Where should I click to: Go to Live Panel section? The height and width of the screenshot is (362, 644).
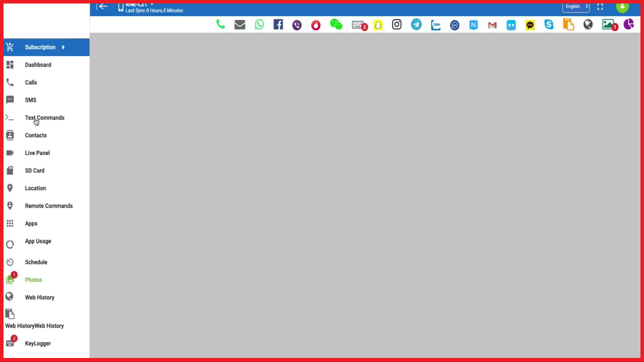[x=37, y=153]
